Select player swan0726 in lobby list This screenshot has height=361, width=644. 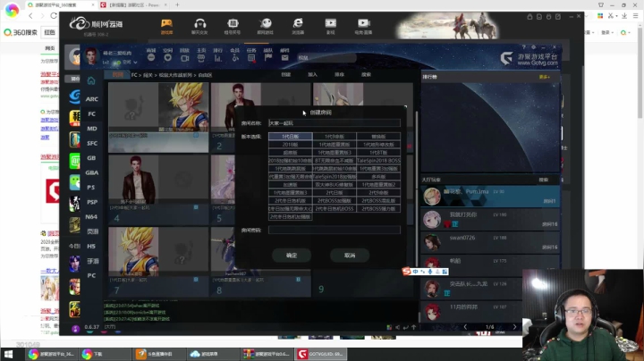point(490,242)
